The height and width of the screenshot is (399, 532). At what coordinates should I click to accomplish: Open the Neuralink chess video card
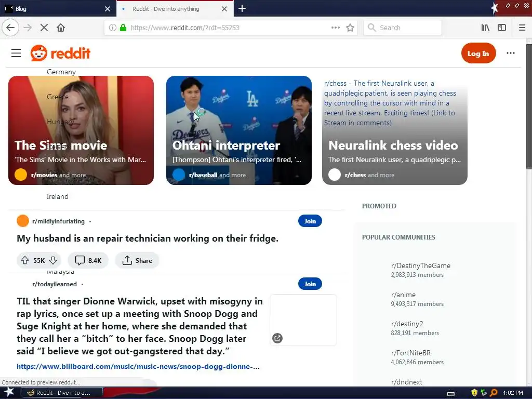click(395, 130)
